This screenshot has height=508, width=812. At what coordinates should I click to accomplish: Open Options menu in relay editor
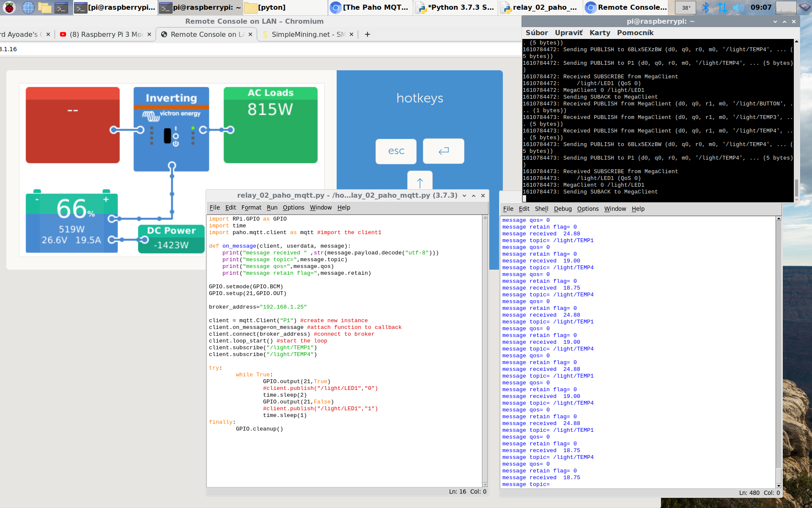(x=294, y=207)
